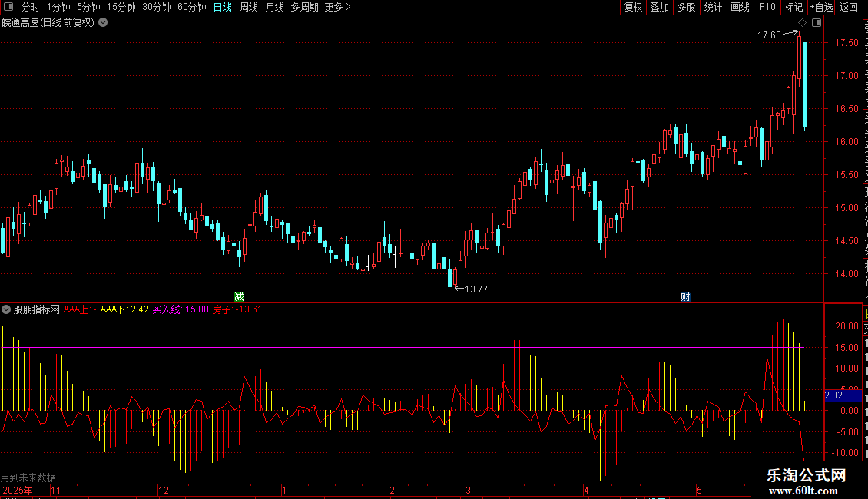Switch to 周线 weekly chart

point(249,7)
